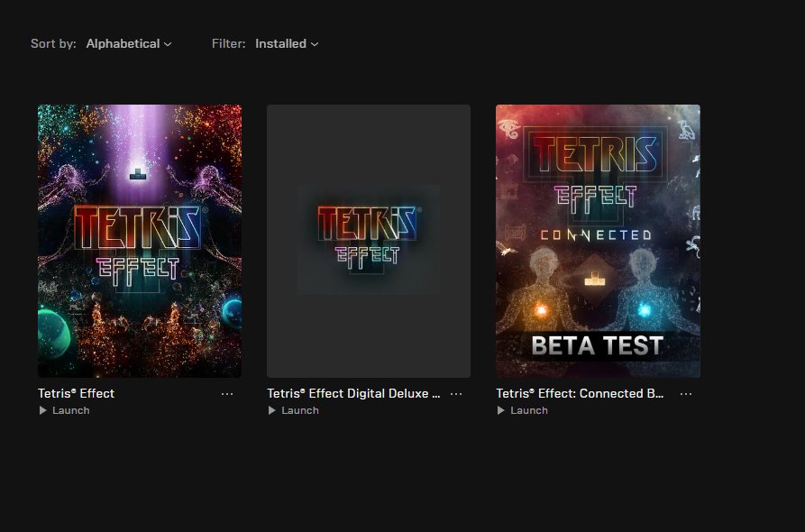Launch Tetris Effect via its play icon
Viewport: 805px width, 532px height.
coord(43,410)
